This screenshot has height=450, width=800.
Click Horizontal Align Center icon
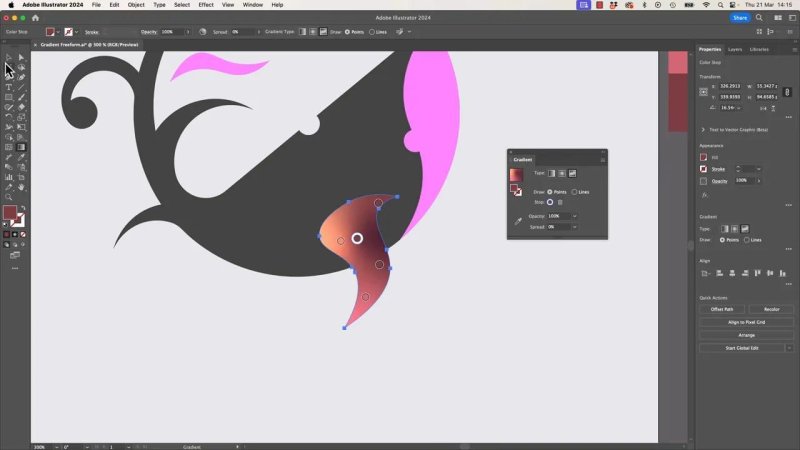(x=732, y=273)
